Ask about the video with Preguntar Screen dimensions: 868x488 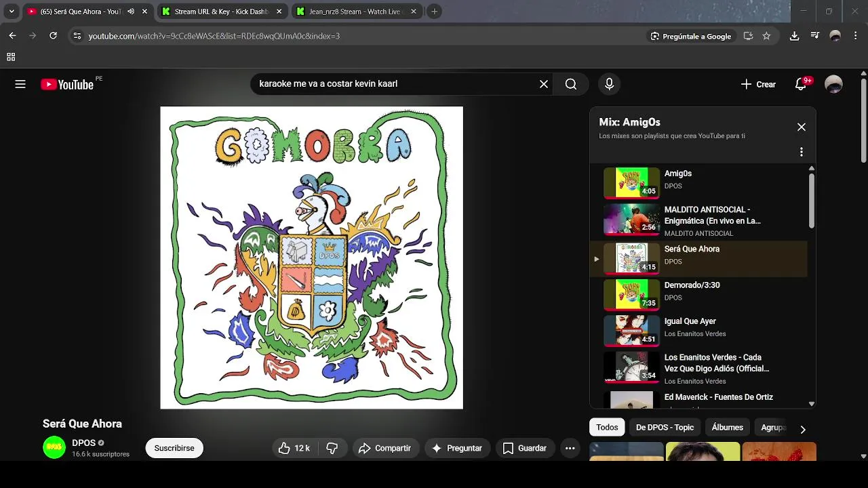point(457,448)
